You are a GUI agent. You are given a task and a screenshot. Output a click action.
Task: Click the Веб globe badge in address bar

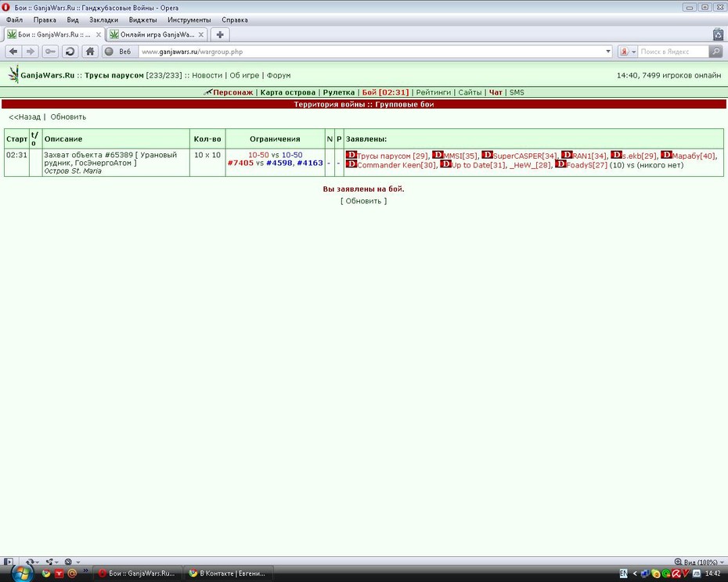[x=119, y=52]
